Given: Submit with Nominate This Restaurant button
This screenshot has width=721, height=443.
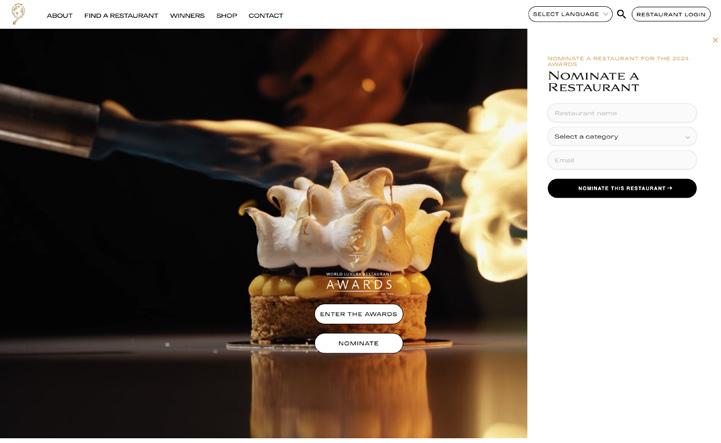Looking at the screenshot, I should click(x=622, y=189).
